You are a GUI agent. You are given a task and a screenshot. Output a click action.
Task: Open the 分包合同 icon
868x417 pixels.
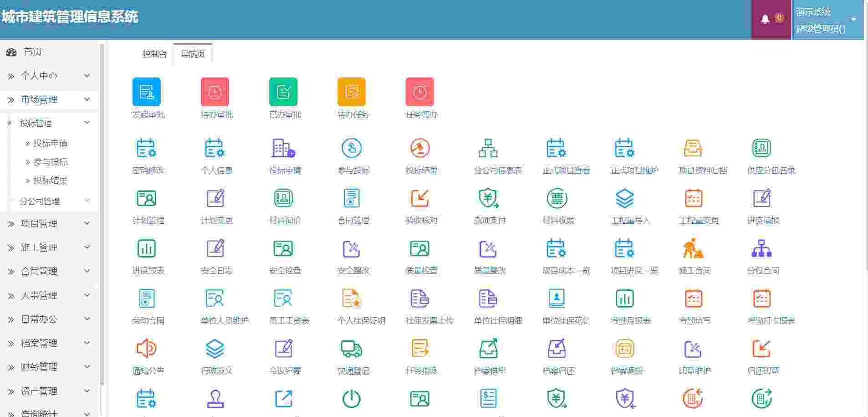(x=761, y=248)
